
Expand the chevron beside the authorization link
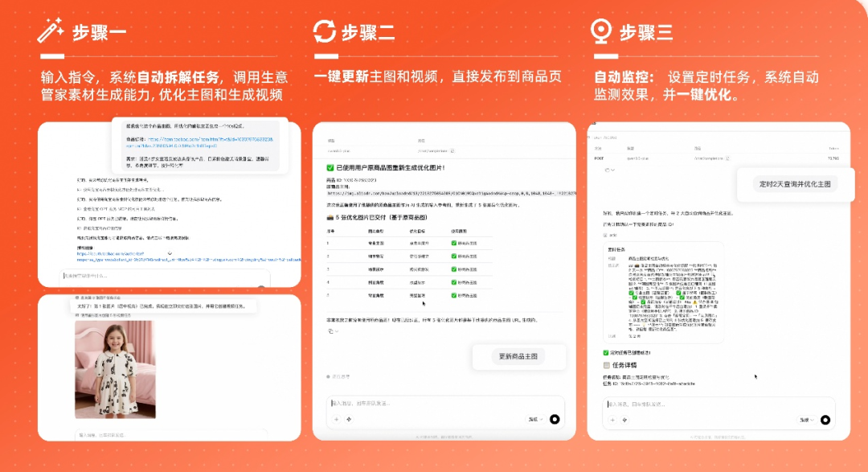coord(170,254)
